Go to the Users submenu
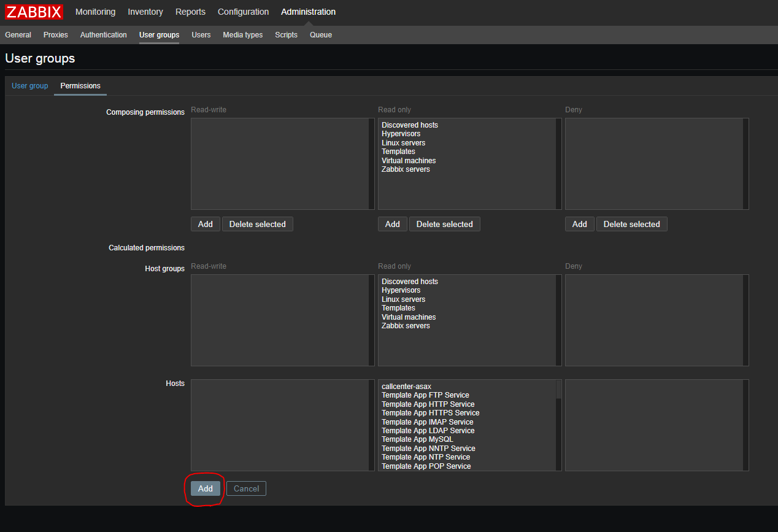This screenshot has height=532, width=778. (x=201, y=35)
